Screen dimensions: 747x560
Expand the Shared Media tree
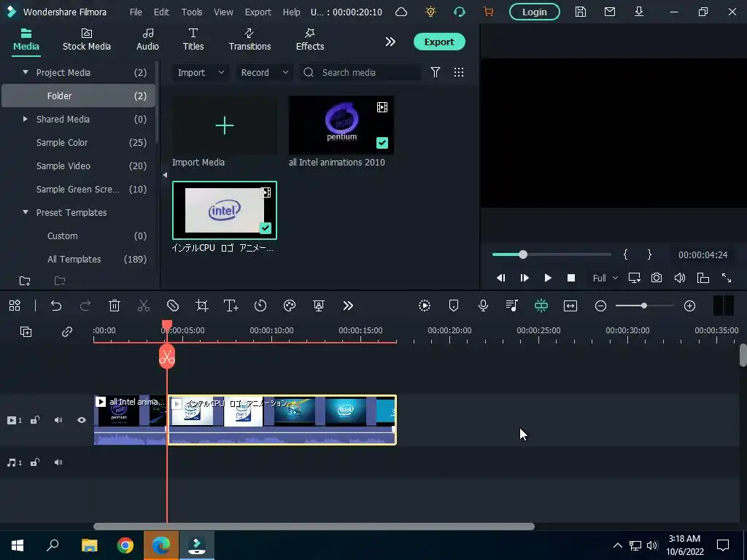pos(26,119)
